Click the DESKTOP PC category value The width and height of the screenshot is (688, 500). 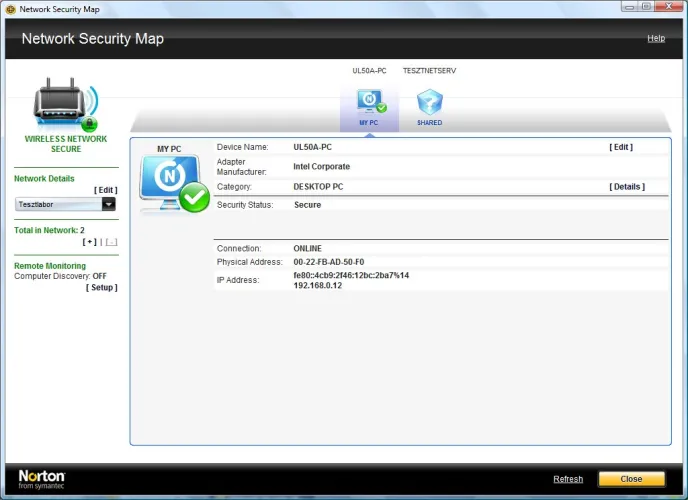(318, 186)
